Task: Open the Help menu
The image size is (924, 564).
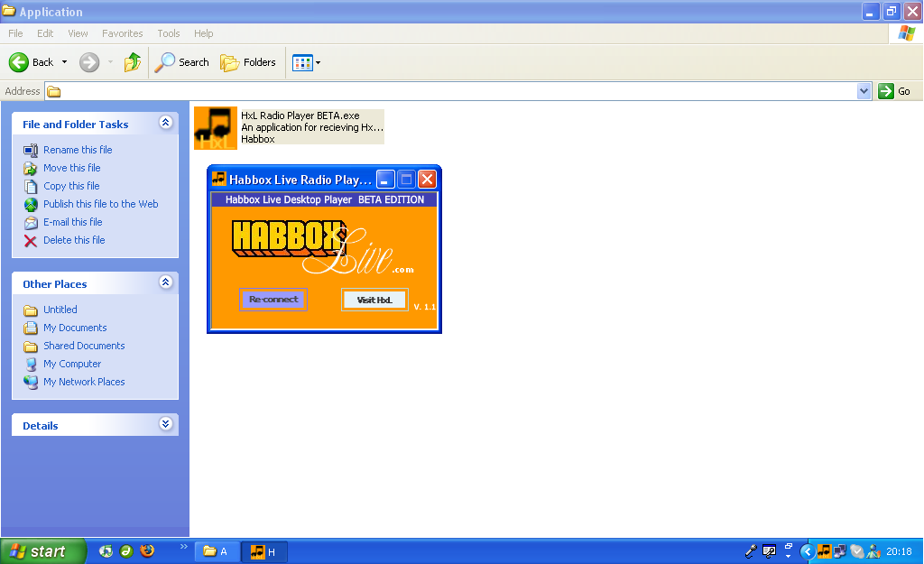Action: coord(203,33)
